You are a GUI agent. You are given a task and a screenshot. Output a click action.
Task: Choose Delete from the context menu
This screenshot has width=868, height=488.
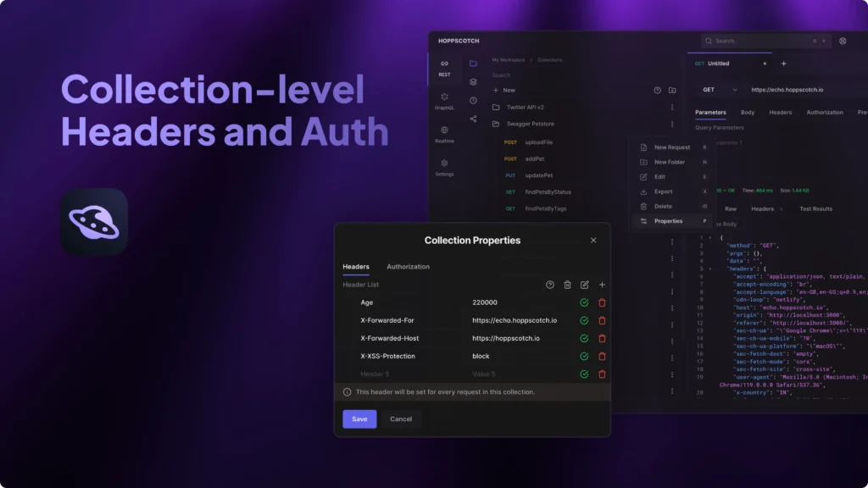(674, 207)
